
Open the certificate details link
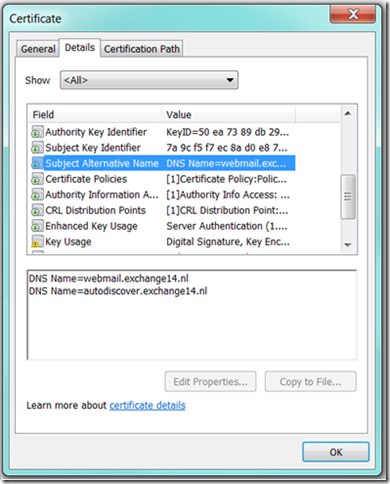point(147,405)
